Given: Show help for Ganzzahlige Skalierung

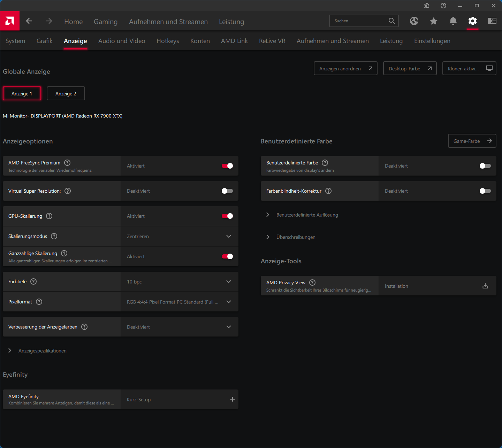Looking at the screenshot, I should tap(64, 253).
